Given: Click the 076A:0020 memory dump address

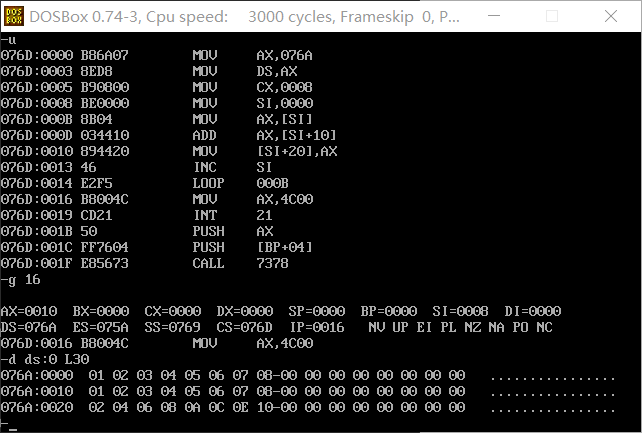Looking at the screenshot, I should point(37,407).
